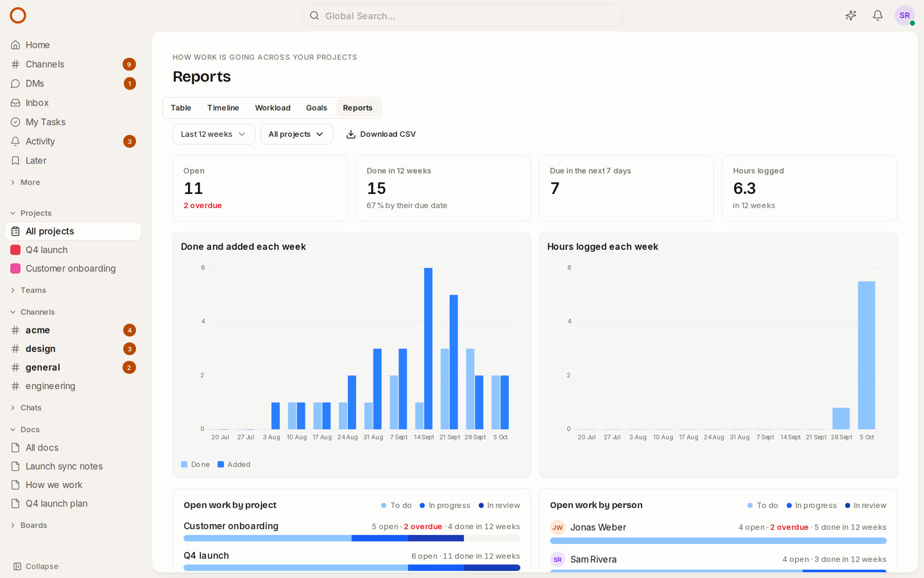Viewport: 924px width, 578px height.
Task: Open Activity from the sidebar
Action: [73, 141]
